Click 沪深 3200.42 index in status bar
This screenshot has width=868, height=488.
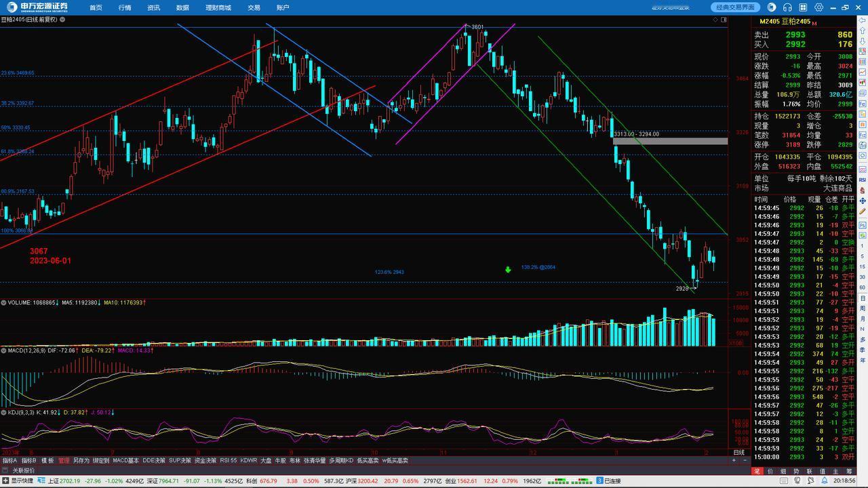pos(362,481)
